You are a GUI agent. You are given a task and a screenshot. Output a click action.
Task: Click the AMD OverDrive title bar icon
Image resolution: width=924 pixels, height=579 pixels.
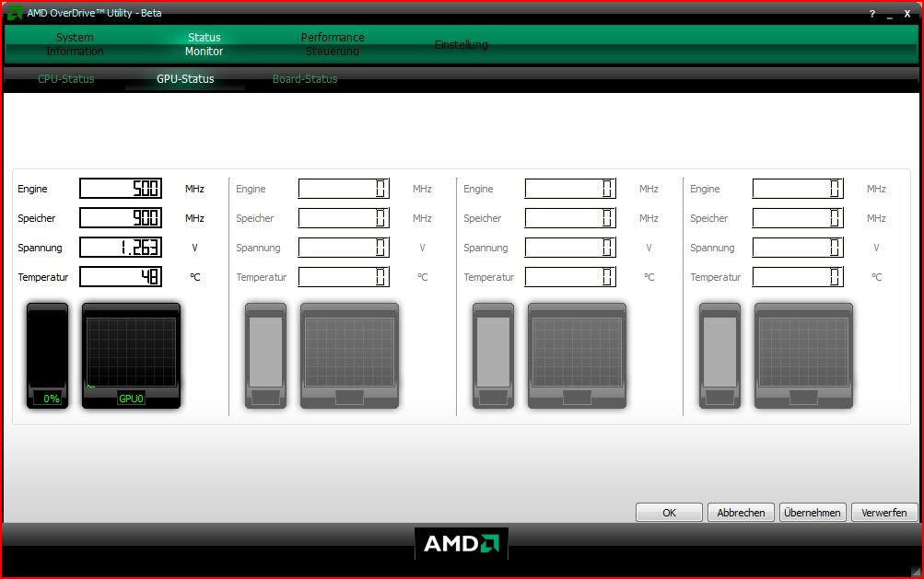(x=14, y=13)
